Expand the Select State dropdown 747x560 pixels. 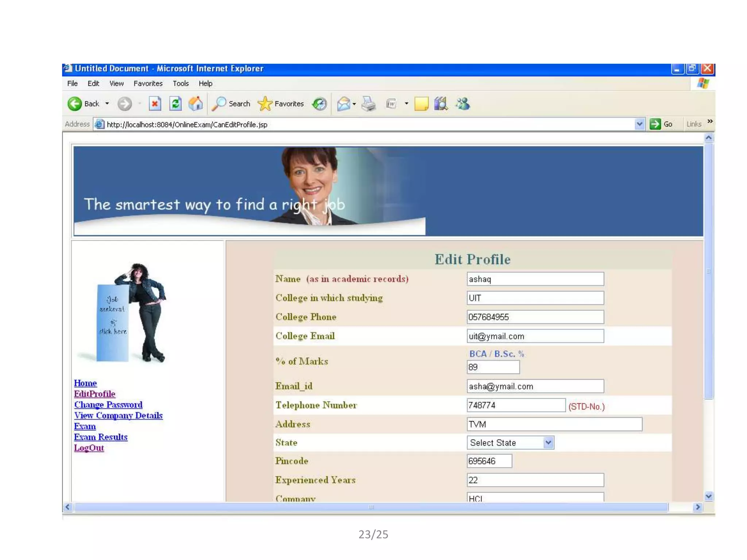[548, 443]
